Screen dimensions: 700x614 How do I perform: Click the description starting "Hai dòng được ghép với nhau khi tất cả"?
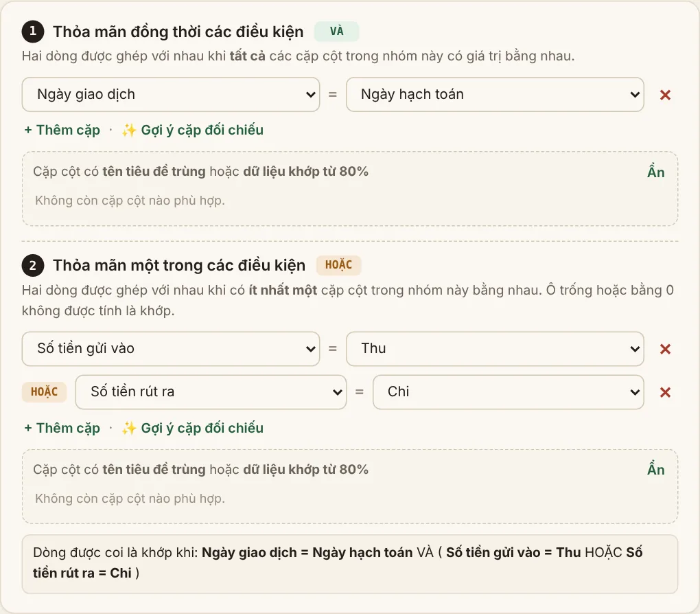(x=299, y=56)
